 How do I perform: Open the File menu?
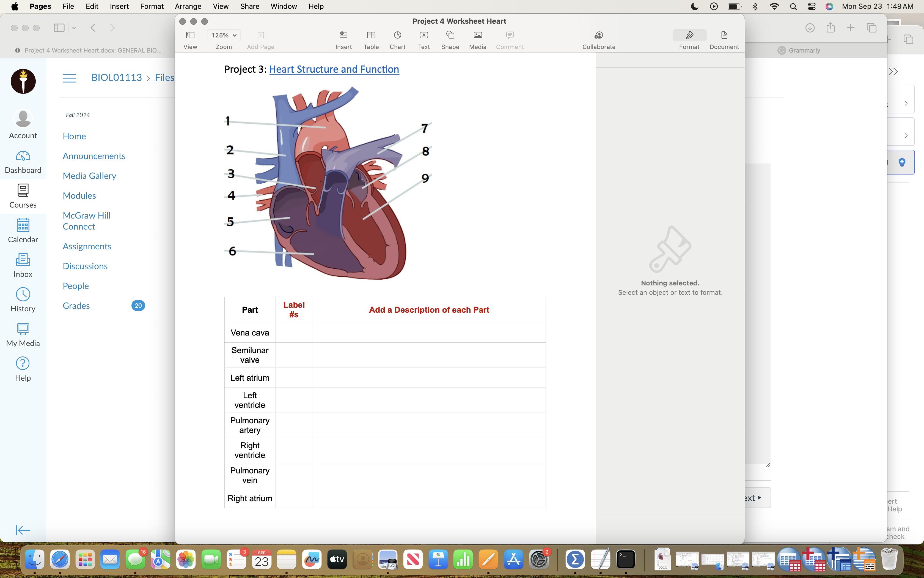(x=68, y=6)
